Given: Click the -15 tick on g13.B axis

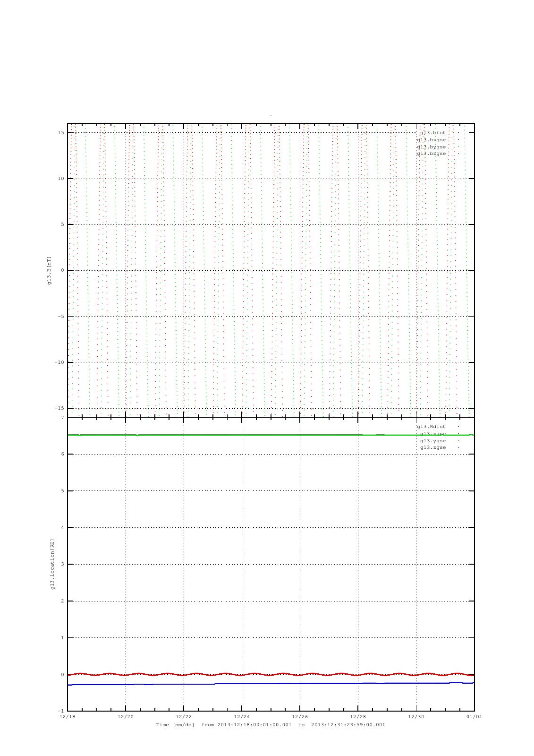Looking at the screenshot, I should click(x=59, y=408).
